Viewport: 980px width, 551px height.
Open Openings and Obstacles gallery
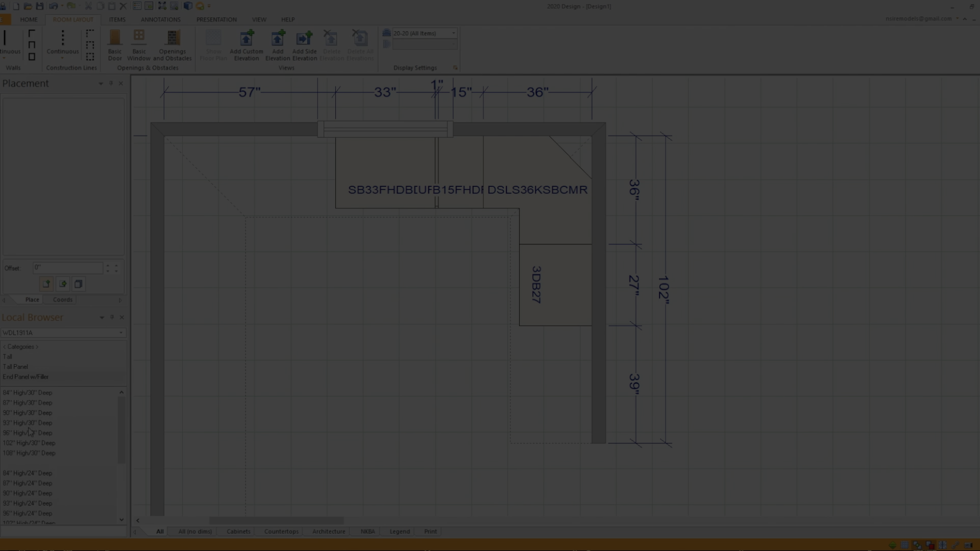[173, 45]
